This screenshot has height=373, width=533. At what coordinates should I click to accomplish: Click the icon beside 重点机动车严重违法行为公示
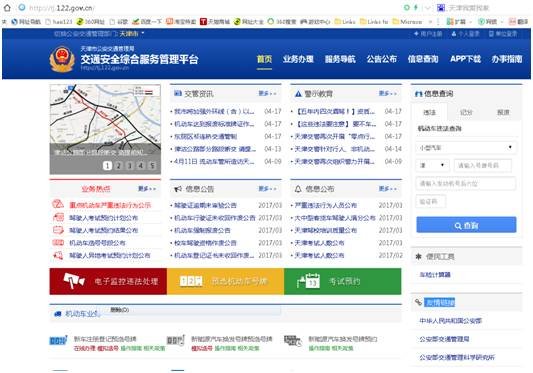(58, 205)
